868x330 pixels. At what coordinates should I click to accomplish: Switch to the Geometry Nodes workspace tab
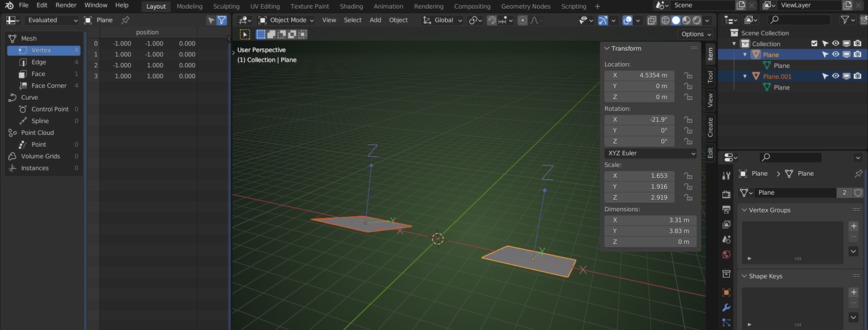[x=526, y=6]
